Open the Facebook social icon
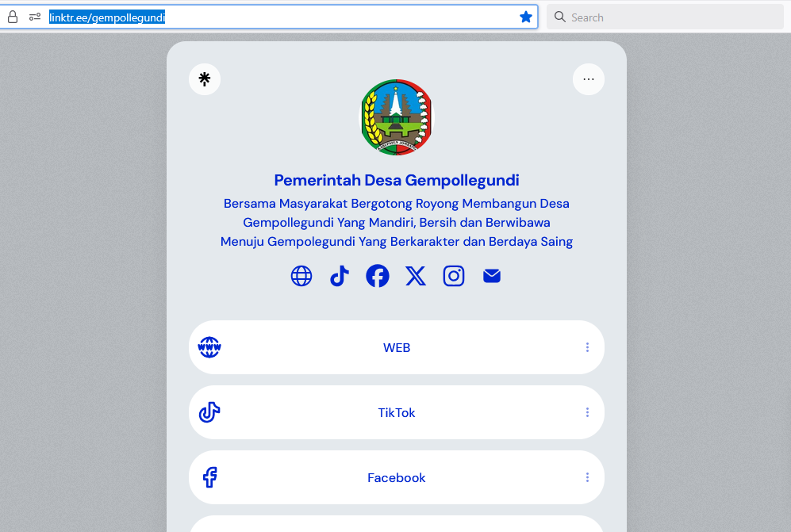Viewport: 791px width, 532px height. coord(378,276)
